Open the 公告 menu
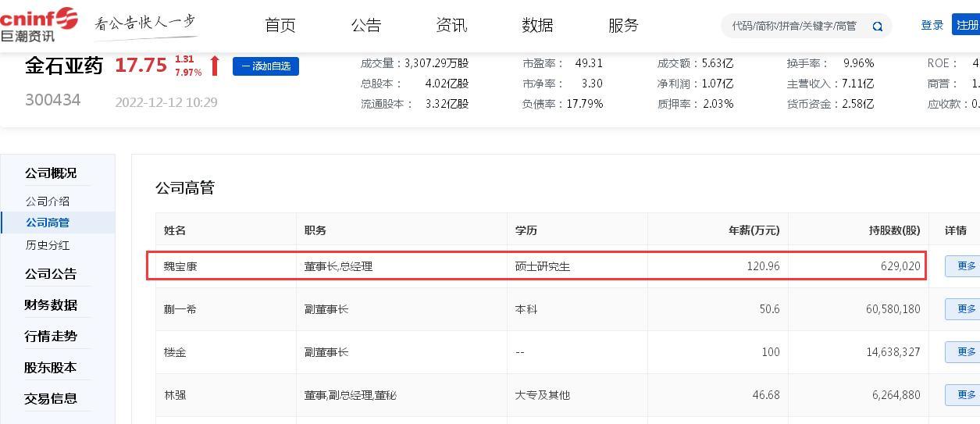Viewport: 980px width, 424px height. [x=366, y=25]
